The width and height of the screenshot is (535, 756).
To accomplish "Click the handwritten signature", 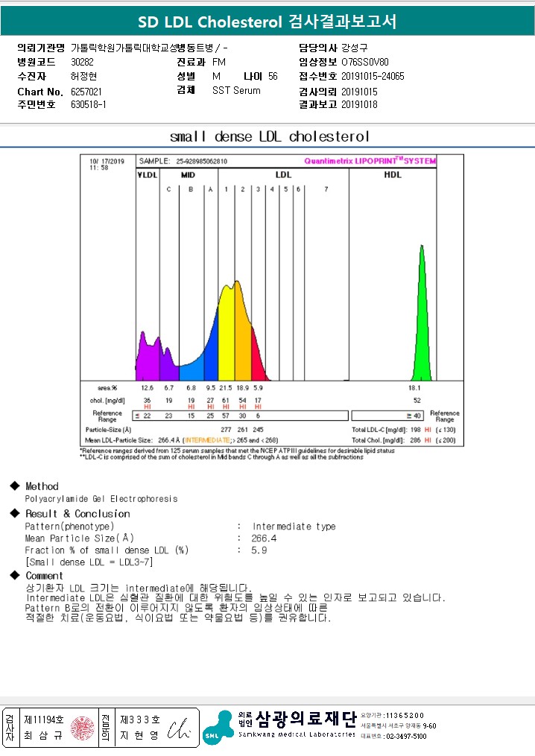I will 179,729.
